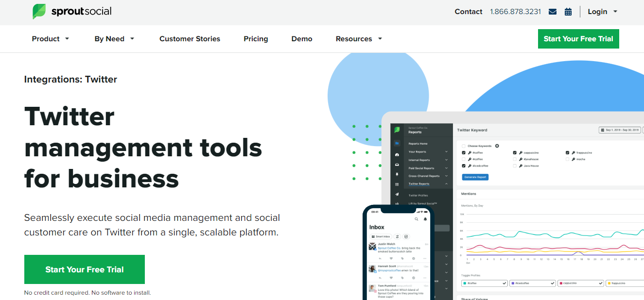Click Contact in the top bar
The width and height of the screenshot is (644, 300).
(469, 12)
